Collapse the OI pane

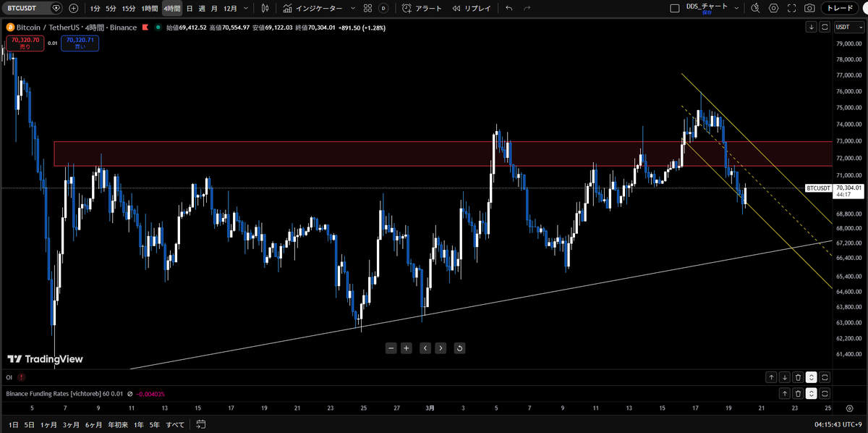[x=812, y=377]
